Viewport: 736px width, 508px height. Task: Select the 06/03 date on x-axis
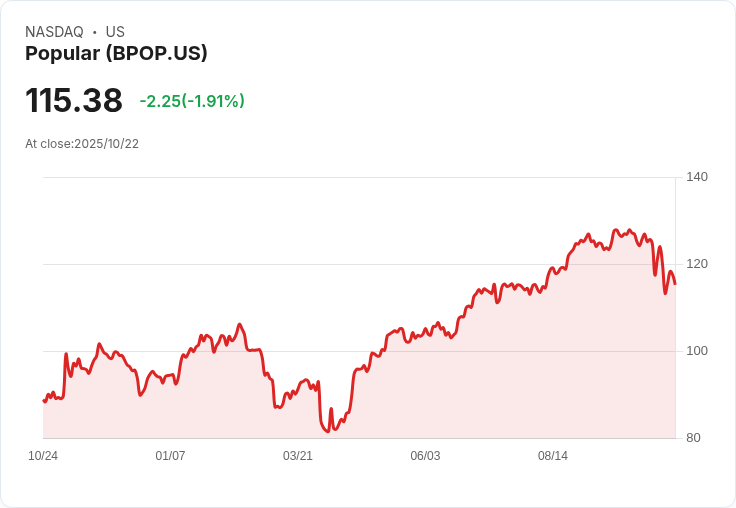[425, 456]
